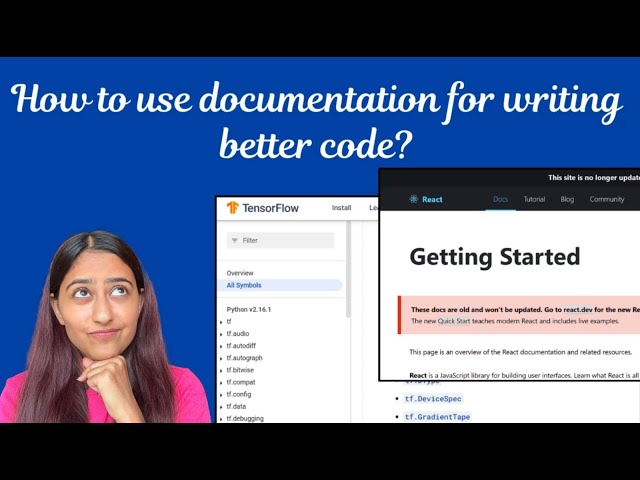Click the React atom logo icon
The width and height of the screenshot is (640, 480).
point(413,199)
